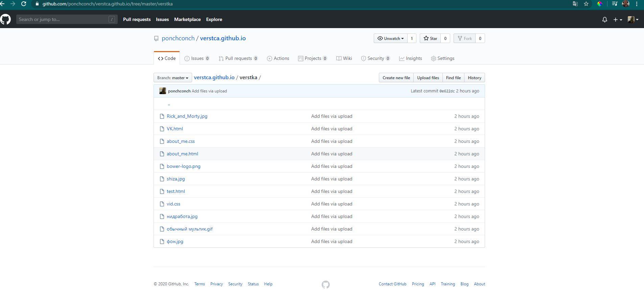Viewport: 644px width, 306px height.
Task: Click the footer GitHub mark icon
Action: click(326, 285)
